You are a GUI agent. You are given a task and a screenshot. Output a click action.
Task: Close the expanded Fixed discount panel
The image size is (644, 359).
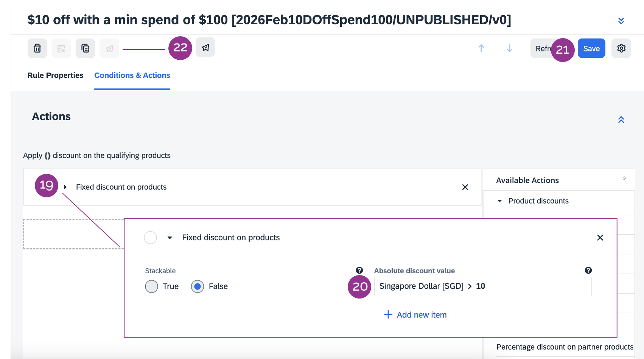pos(600,238)
